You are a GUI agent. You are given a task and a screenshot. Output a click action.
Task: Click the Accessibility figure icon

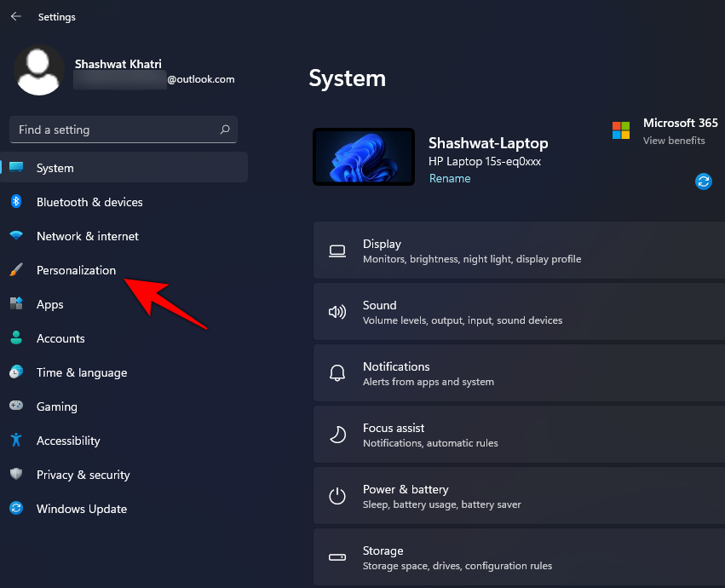(x=16, y=441)
